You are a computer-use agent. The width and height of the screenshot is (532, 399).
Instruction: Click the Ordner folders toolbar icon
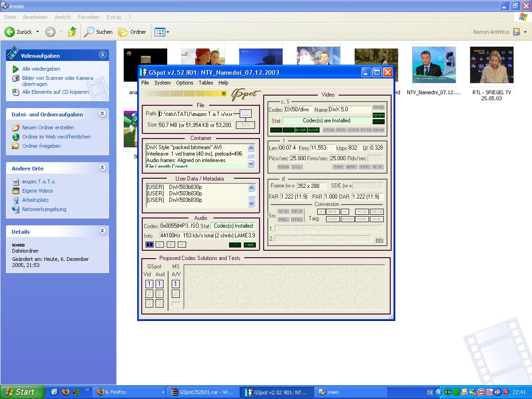123,32
